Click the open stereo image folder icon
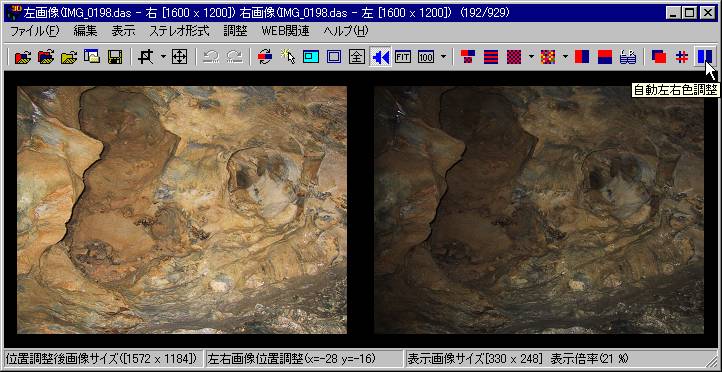The image size is (722, 372). coord(23,58)
